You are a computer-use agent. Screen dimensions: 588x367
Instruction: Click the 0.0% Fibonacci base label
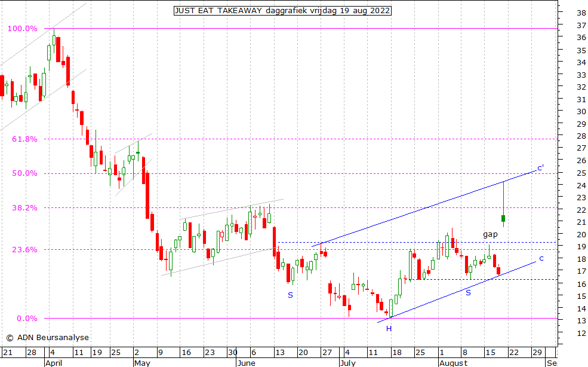click(x=27, y=318)
